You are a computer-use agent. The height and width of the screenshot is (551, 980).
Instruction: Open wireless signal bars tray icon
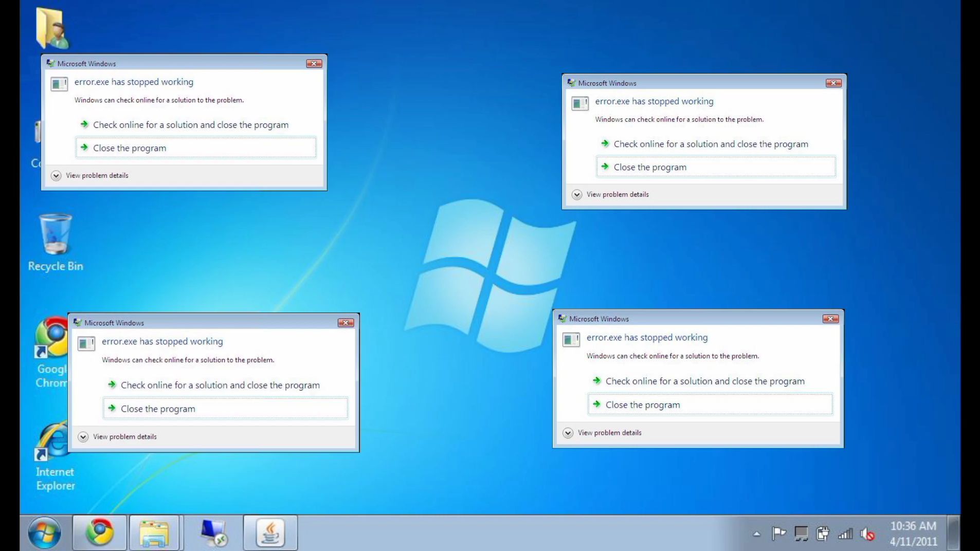(845, 534)
